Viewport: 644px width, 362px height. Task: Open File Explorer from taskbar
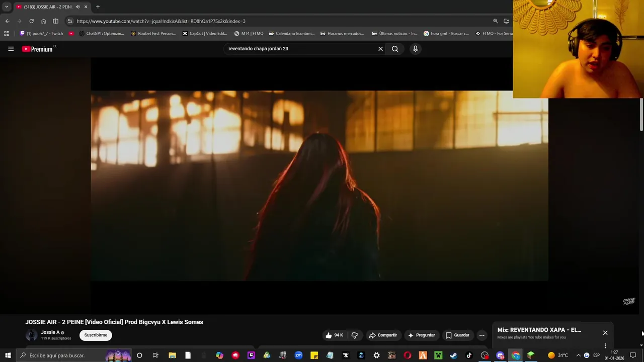(x=172, y=355)
